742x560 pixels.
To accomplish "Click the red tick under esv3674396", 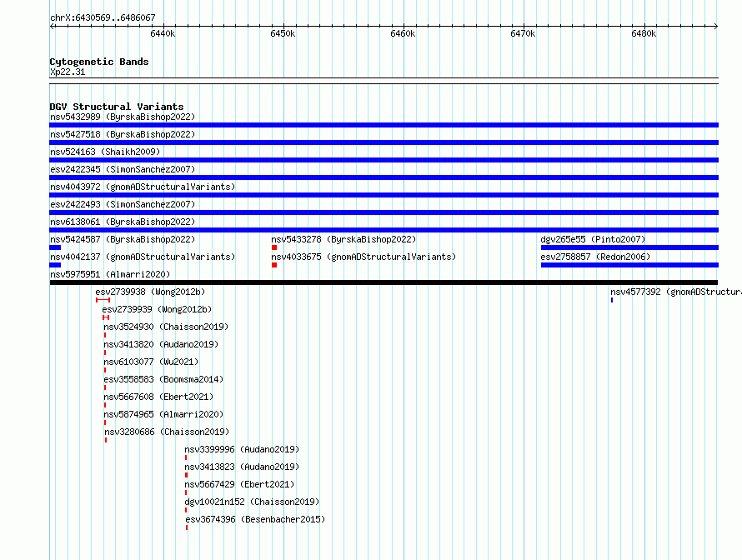I will (x=187, y=527).
